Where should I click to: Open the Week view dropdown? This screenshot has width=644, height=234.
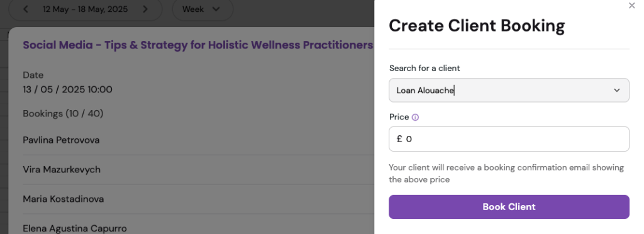[203, 9]
